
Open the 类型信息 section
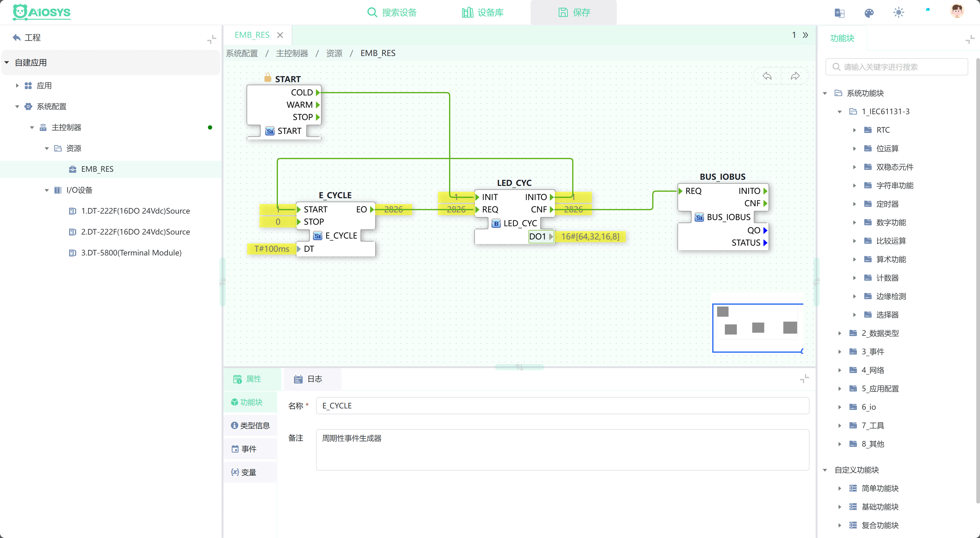[x=250, y=425]
